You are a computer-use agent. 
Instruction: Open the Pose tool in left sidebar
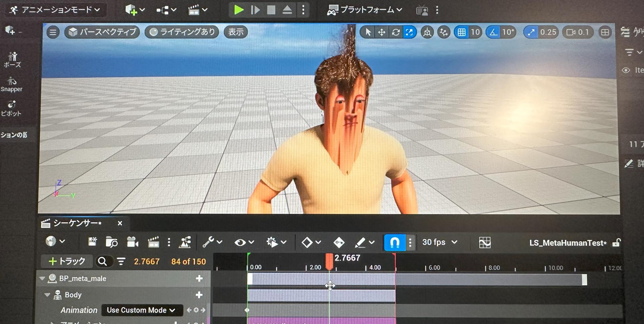(x=12, y=60)
